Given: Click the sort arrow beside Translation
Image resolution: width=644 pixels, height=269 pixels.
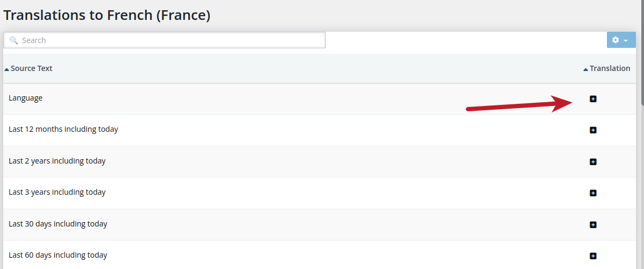Looking at the screenshot, I should click(585, 69).
